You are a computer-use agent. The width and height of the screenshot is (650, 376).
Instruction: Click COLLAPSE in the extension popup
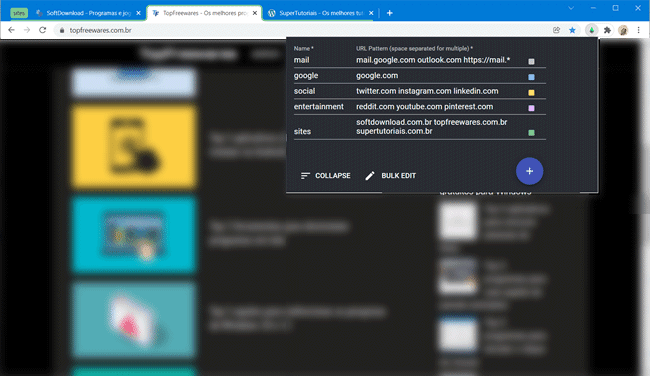(x=325, y=176)
